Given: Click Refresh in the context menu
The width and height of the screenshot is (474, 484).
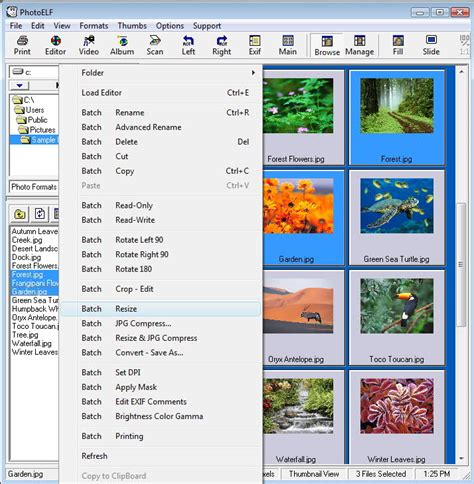Looking at the screenshot, I should coord(161,456).
